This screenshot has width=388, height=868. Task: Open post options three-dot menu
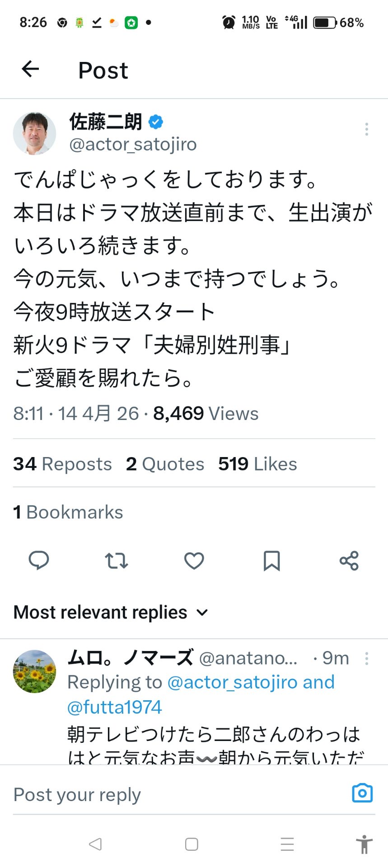(x=367, y=129)
